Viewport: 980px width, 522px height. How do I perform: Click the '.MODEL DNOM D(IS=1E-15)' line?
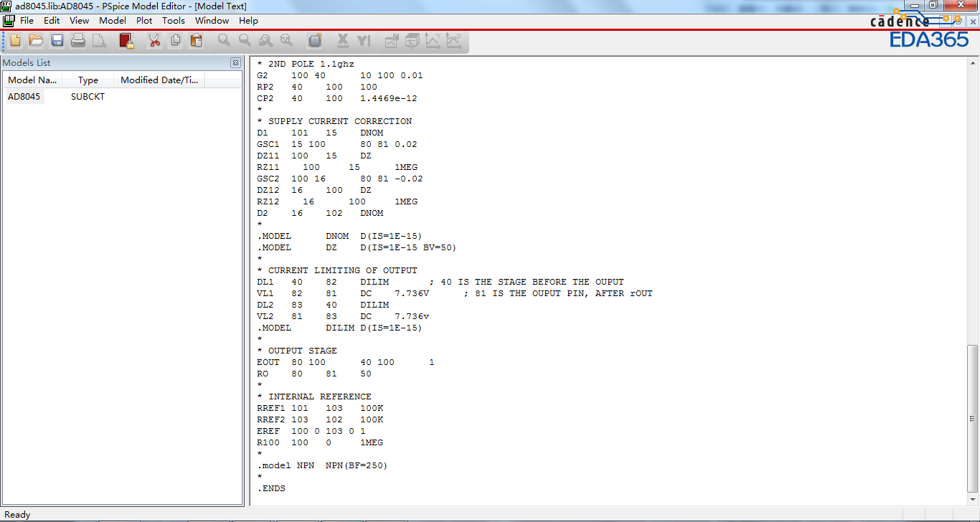click(x=339, y=236)
